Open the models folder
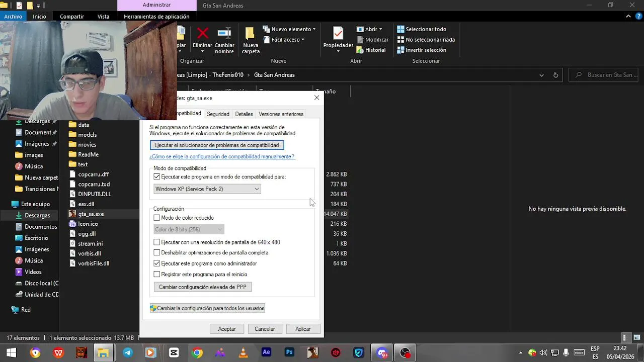 [x=88, y=135]
